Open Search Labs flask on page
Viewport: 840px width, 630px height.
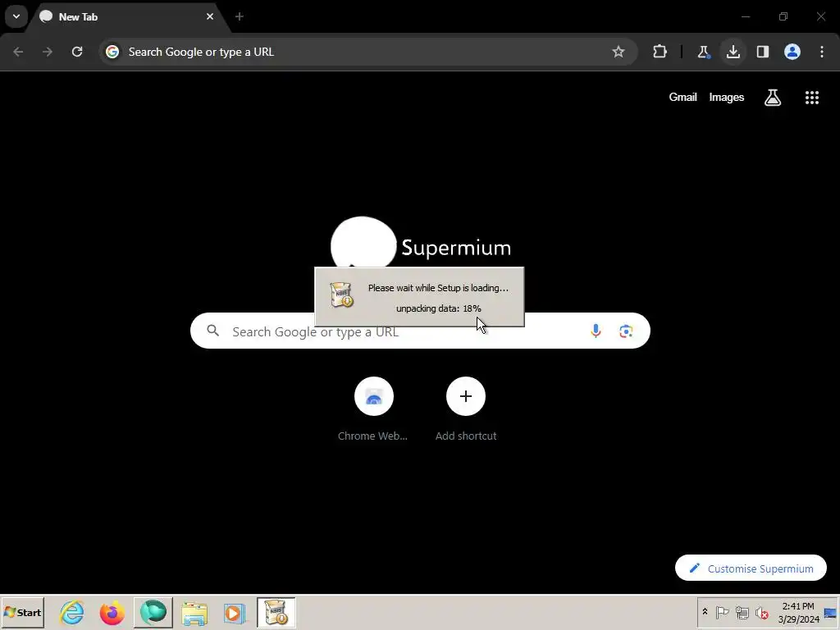click(773, 98)
